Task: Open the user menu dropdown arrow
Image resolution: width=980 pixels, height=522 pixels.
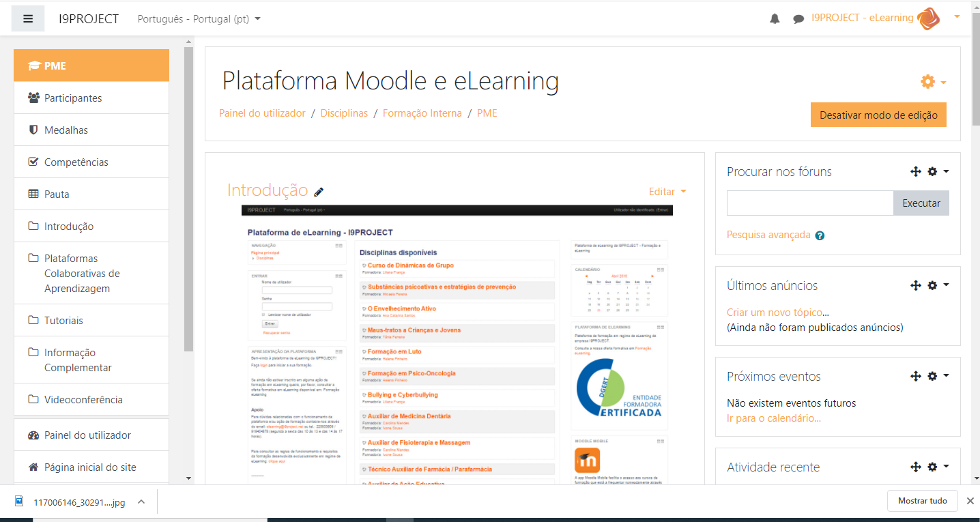Action: pos(957,16)
